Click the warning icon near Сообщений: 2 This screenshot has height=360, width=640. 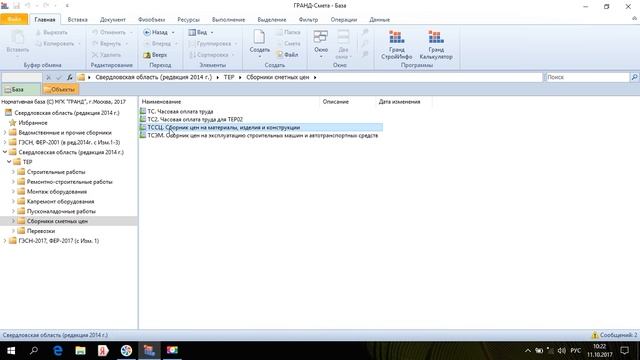point(595,335)
